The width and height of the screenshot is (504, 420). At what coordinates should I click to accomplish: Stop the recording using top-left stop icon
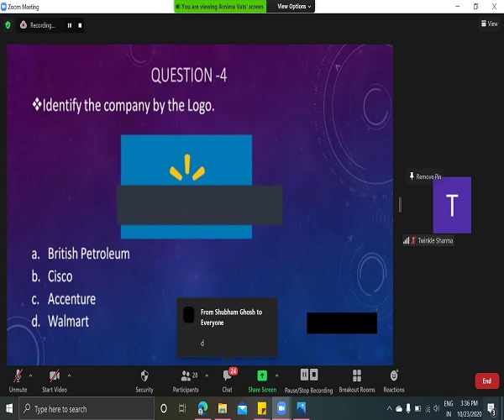80,25
